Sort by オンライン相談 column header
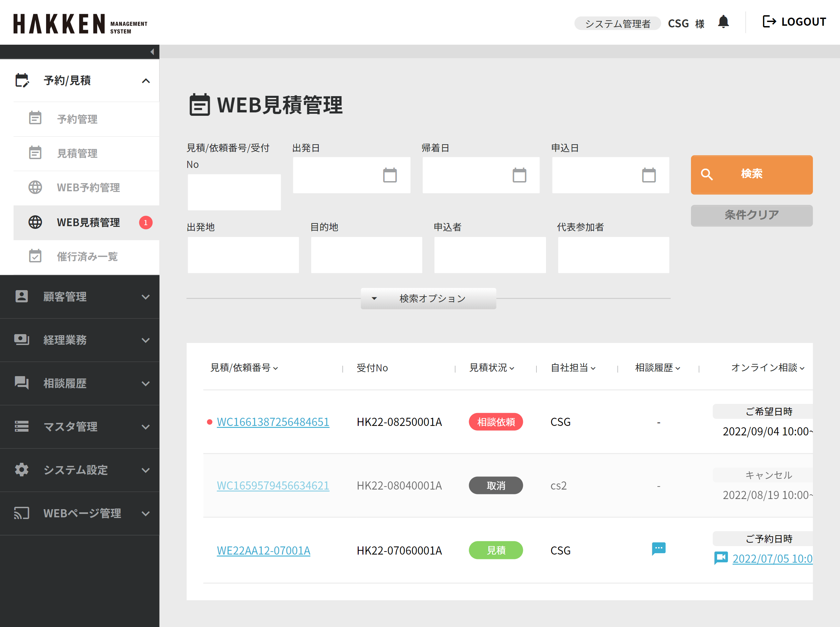This screenshot has height=627, width=840. [x=768, y=368]
